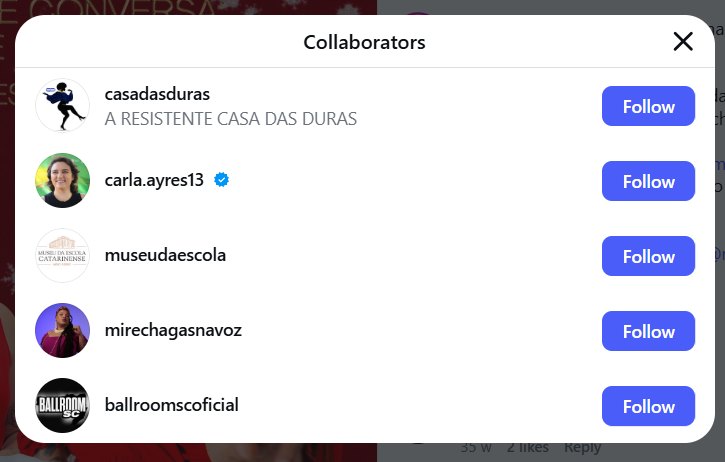Open ballroomscoficial Ballroom SC avatar
Image resolution: width=725 pixels, height=462 pixels.
point(62,405)
